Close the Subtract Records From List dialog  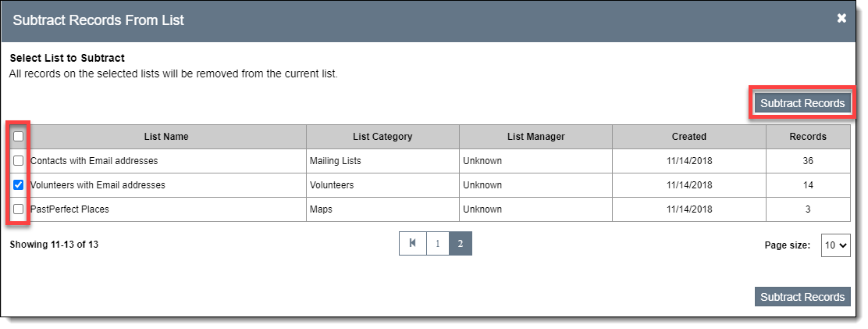pos(841,18)
